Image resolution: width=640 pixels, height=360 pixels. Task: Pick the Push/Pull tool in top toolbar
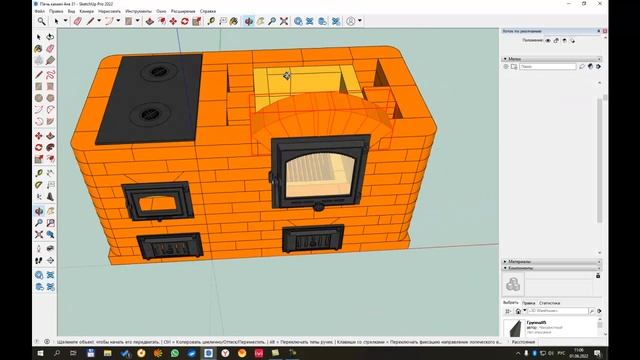(150, 21)
